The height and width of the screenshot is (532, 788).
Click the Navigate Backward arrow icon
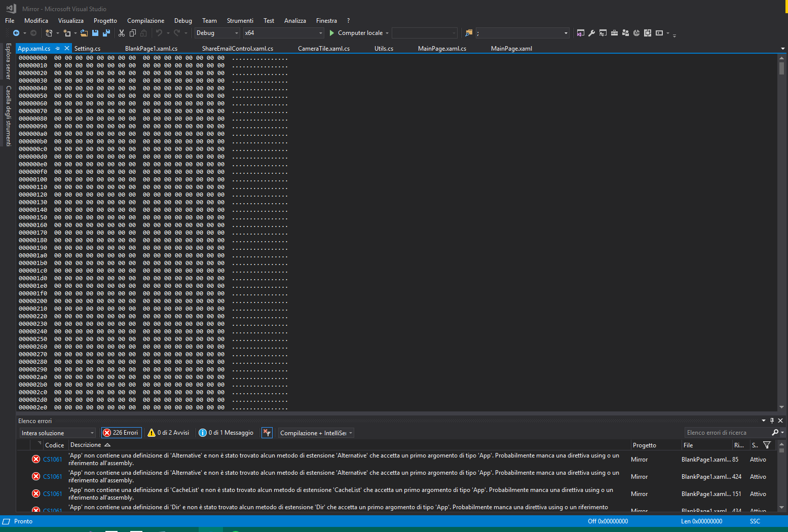pos(16,33)
